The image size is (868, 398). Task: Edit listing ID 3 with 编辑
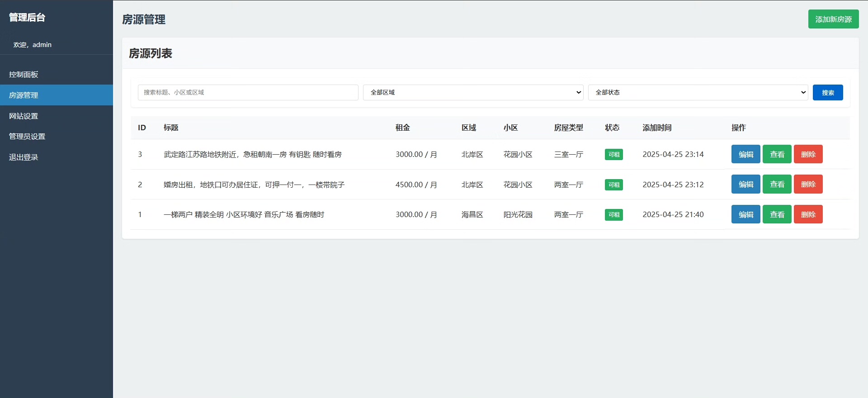745,154
